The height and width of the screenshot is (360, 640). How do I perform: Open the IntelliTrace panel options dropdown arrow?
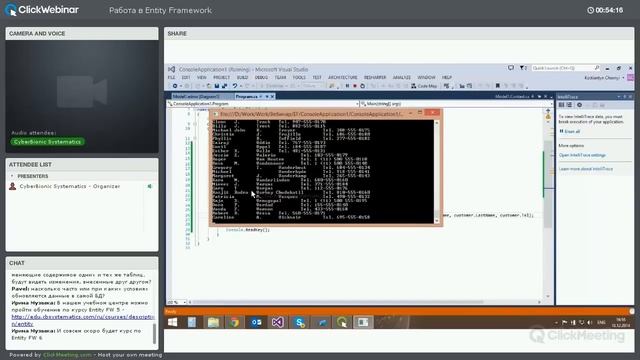619,97
